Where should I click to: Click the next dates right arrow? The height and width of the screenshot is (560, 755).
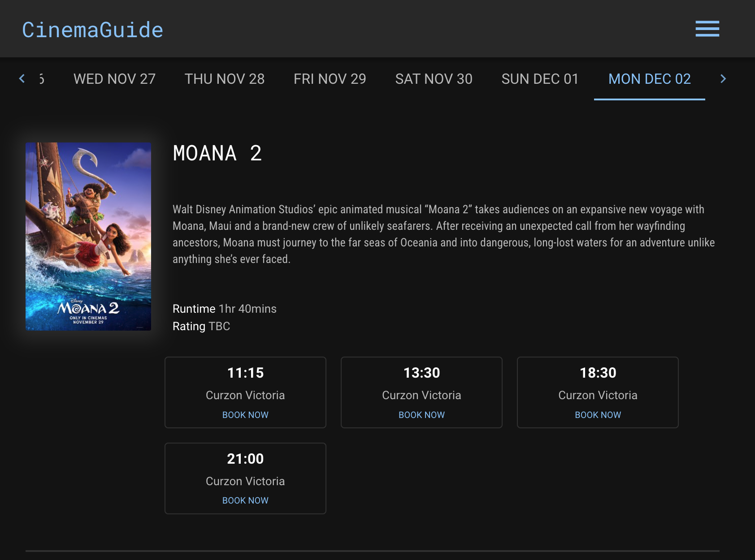coord(723,79)
